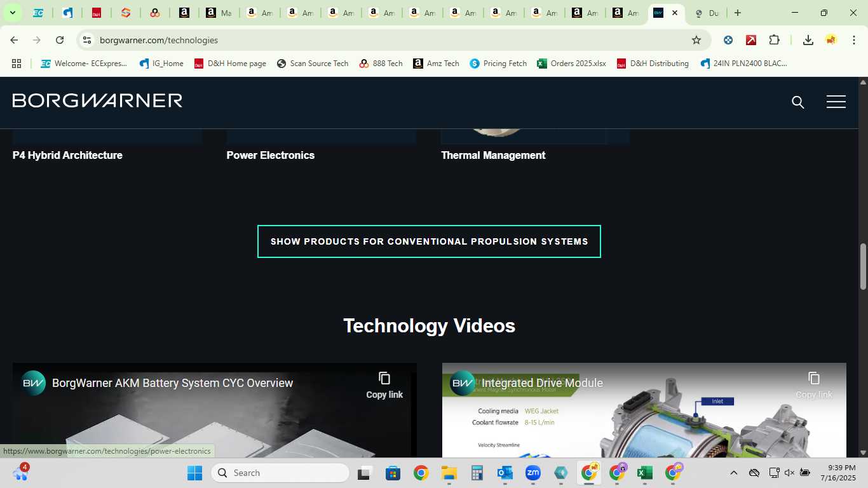Open Microsoft Store from taskbar

[393, 473]
